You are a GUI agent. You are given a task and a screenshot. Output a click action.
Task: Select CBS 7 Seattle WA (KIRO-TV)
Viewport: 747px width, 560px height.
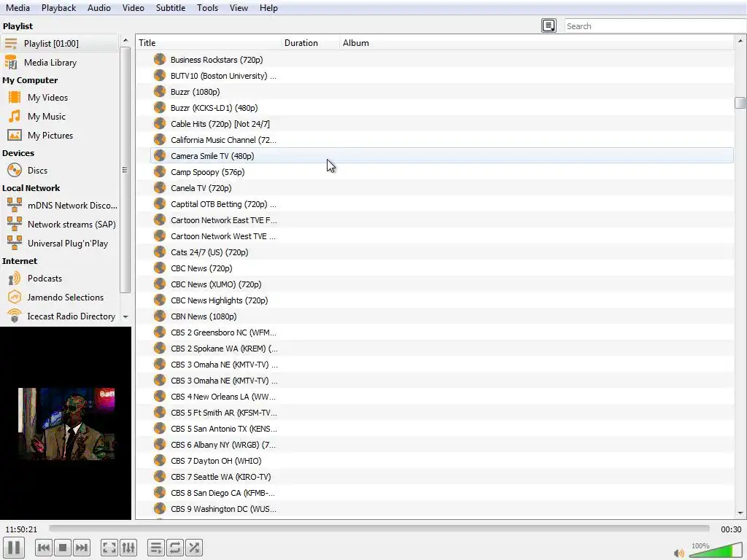click(441, 477)
